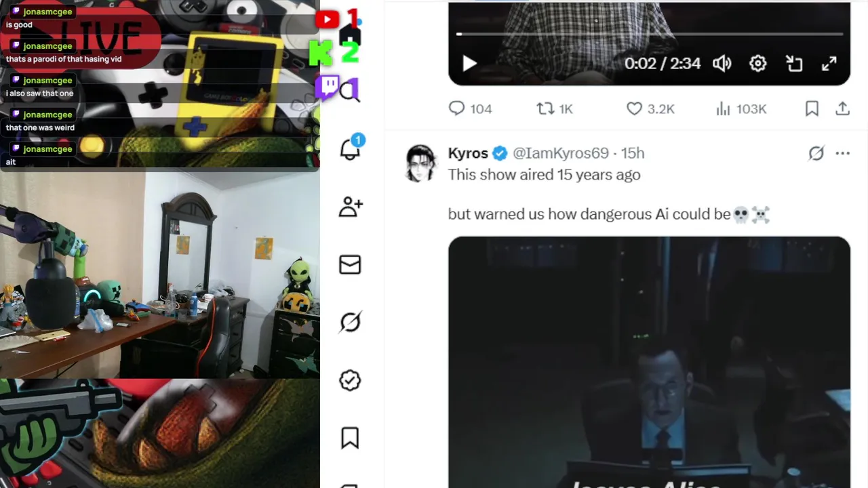This screenshot has width=868, height=488.
Task: Bookmark the post above Kyros tweet
Action: 812,108
